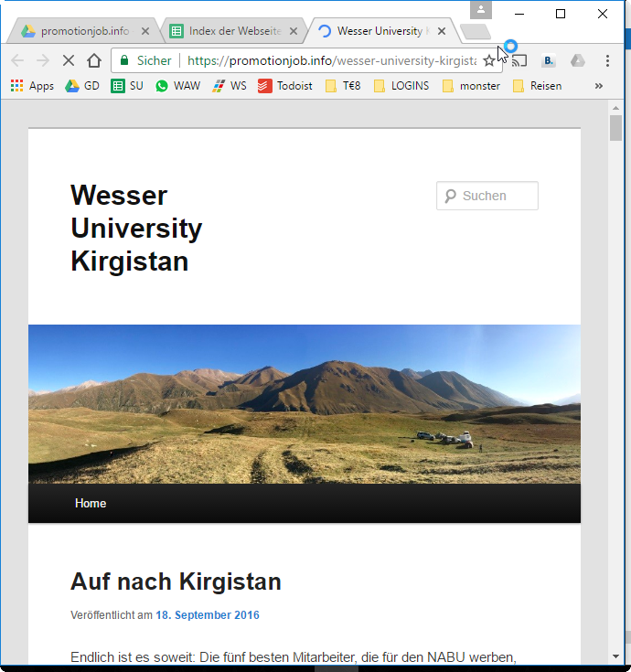Go to the browser home page
The image size is (631, 672).
click(94, 61)
